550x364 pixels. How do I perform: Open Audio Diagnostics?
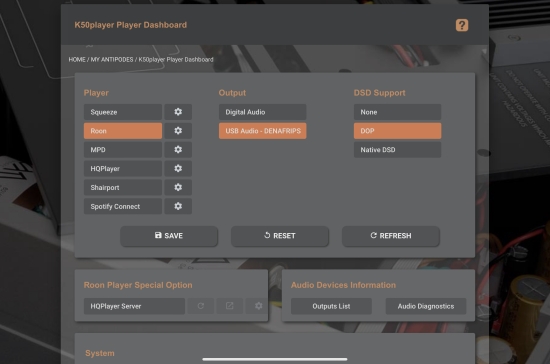point(426,306)
